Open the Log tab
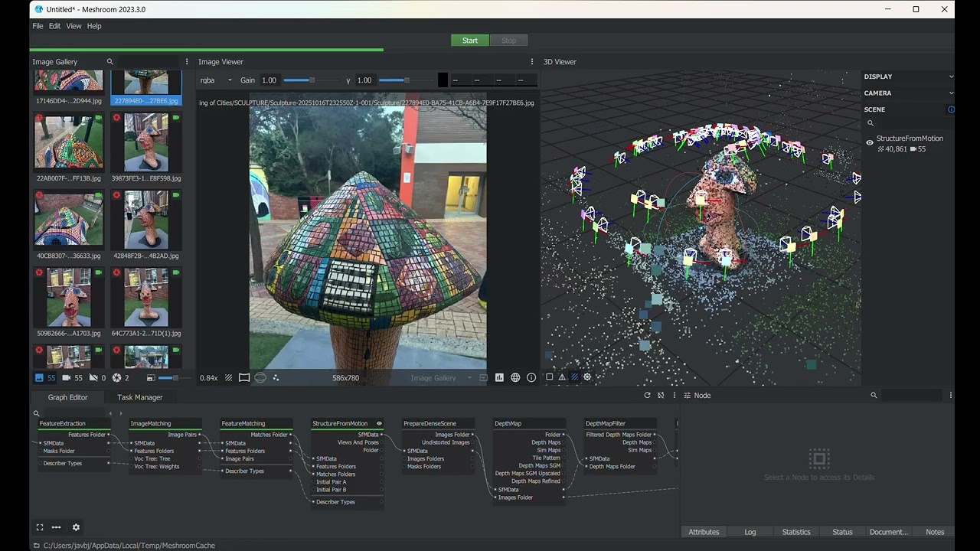The image size is (980, 551). (750, 532)
